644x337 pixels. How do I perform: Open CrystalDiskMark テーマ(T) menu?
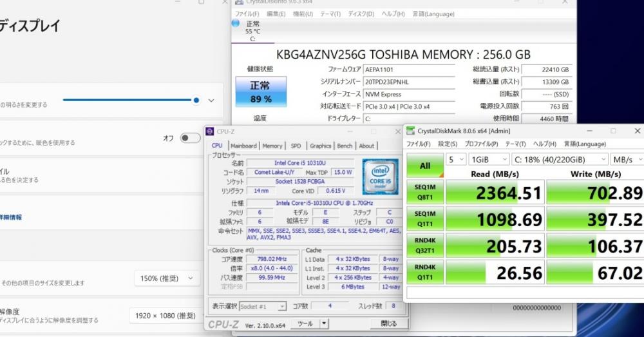click(515, 144)
